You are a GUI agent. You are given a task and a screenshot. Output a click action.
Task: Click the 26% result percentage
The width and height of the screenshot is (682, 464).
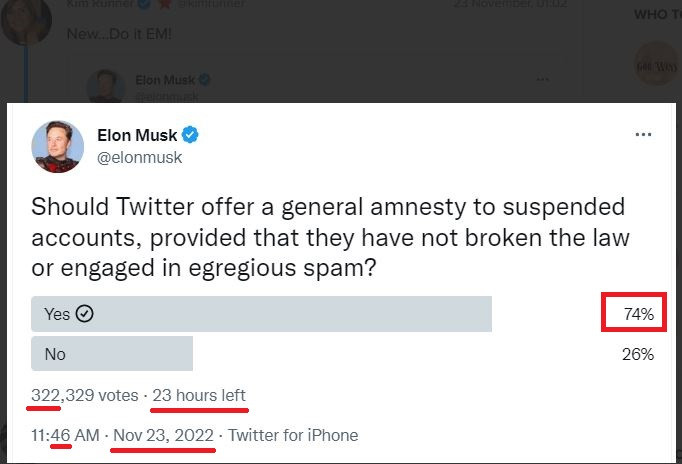[638, 354]
